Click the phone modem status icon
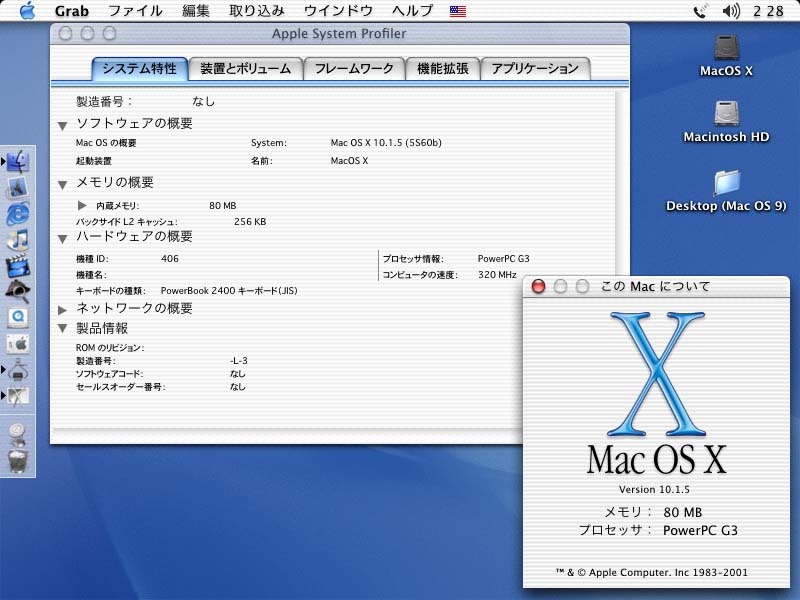Viewport: 800px width, 600px height. pyautogui.click(x=702, y=11)
